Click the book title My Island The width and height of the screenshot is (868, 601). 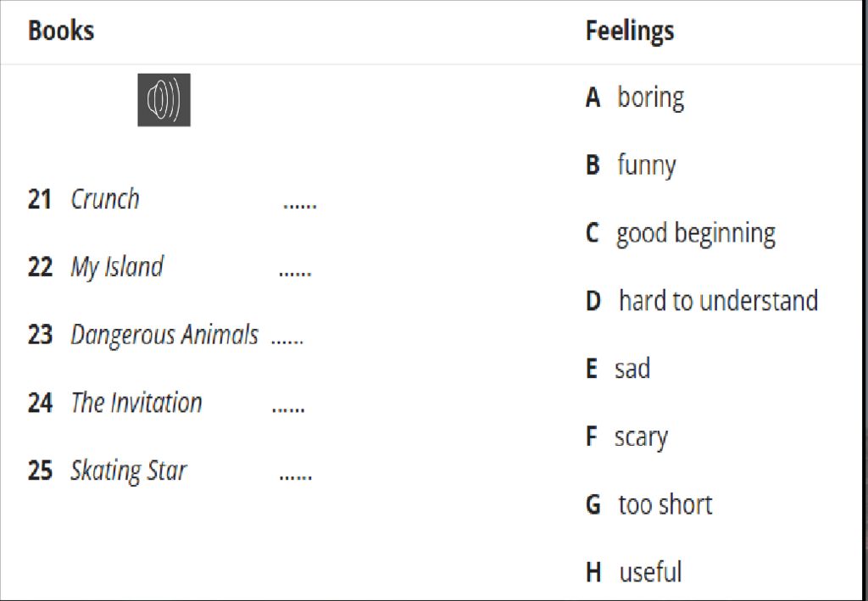[117, 267]
